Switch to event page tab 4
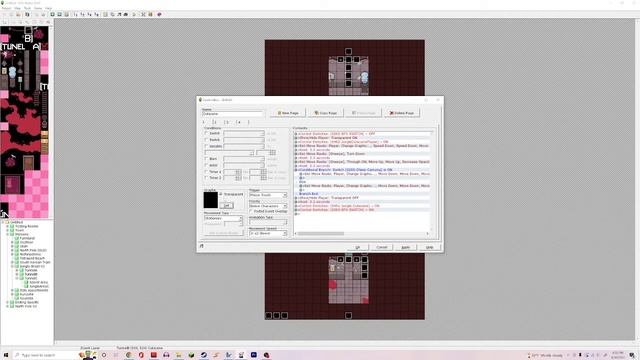The image size is (640, 360). pos(239,122)
